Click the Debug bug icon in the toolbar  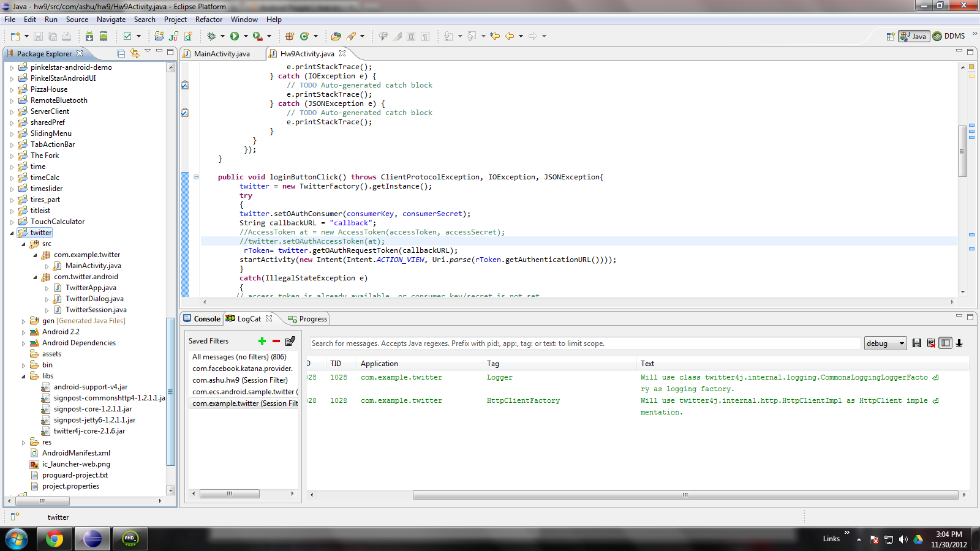coord(212,36)
